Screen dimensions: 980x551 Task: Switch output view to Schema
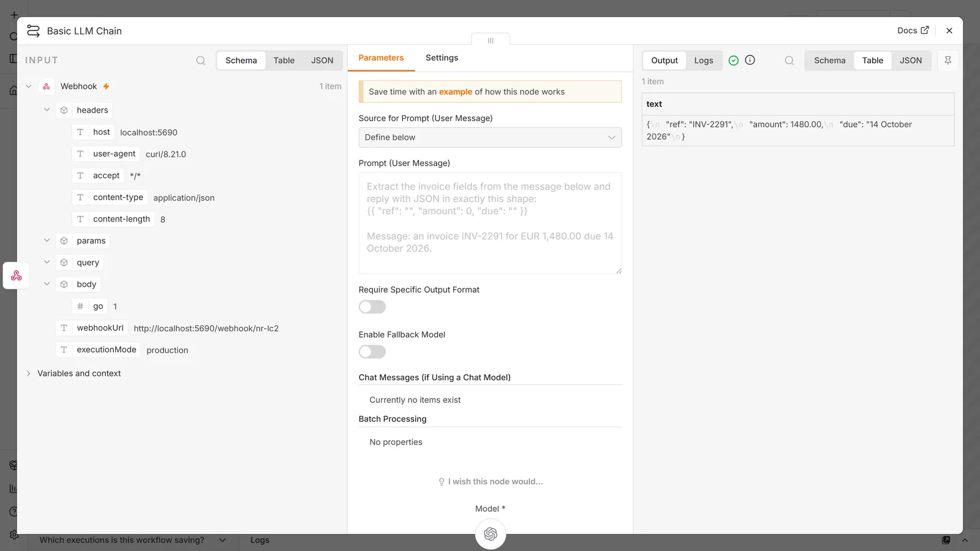829,61
